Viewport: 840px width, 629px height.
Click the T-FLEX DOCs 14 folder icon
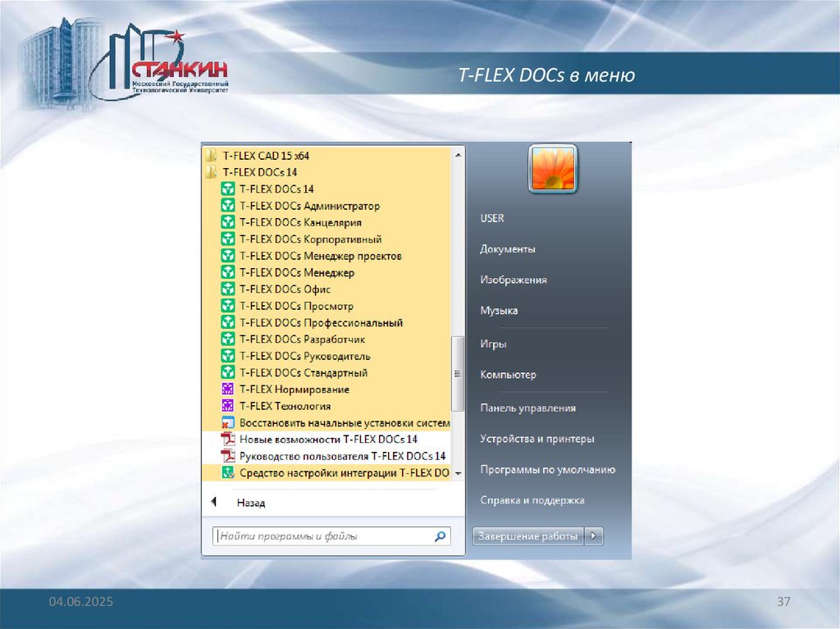(211, 172)
